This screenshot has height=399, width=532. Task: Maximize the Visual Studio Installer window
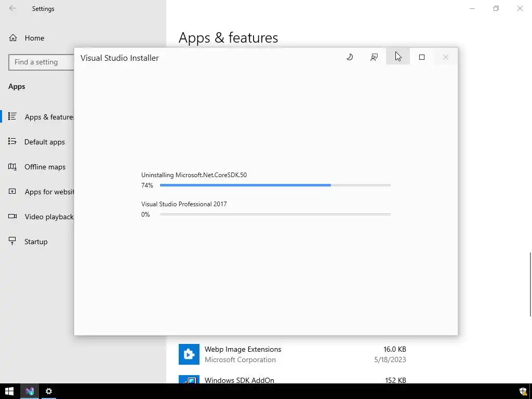coord(422,57)
